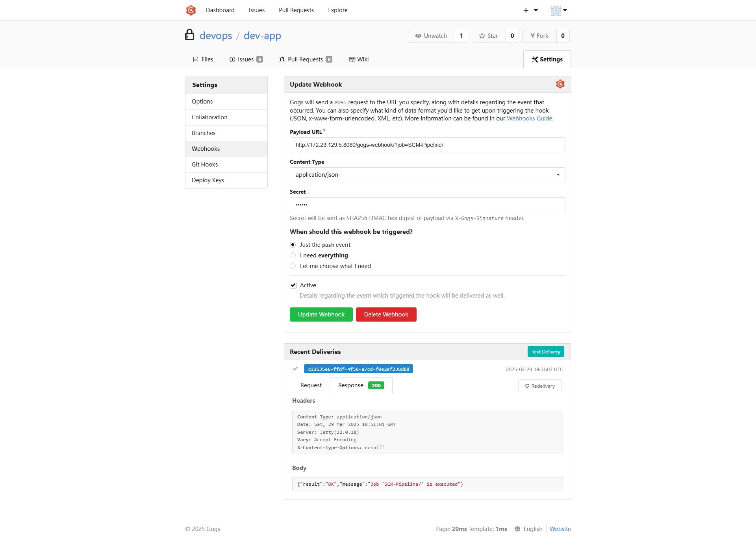The width and height of the screenshot is (756, 542).
Task: Fork the repository
Action: click(539, 36)
